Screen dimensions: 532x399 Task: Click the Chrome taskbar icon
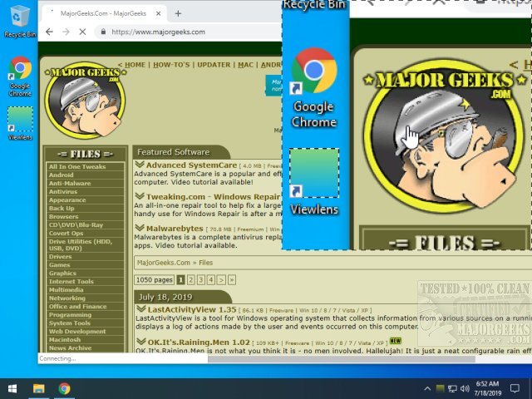click(x=64, y=388)
